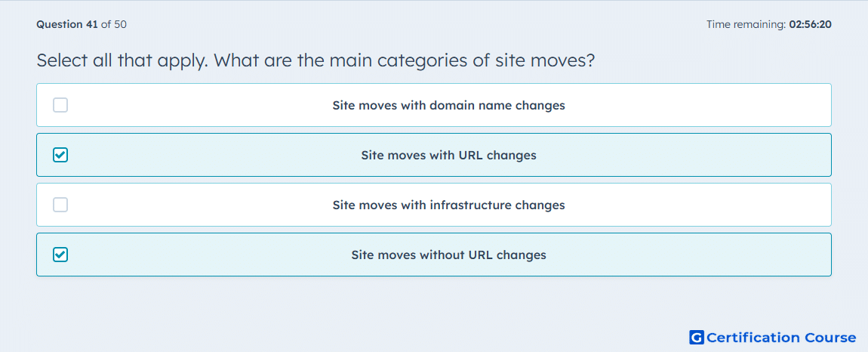Click empty right side of domain name option card
868x352 pixels.
[697, 105]
